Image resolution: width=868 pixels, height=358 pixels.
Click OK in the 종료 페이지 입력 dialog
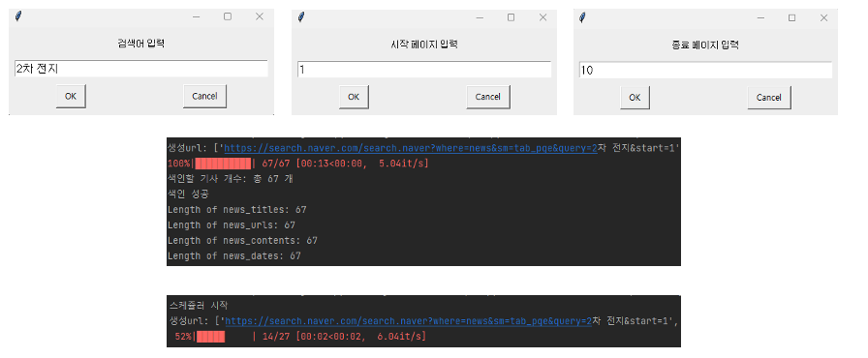coord(635,97)
